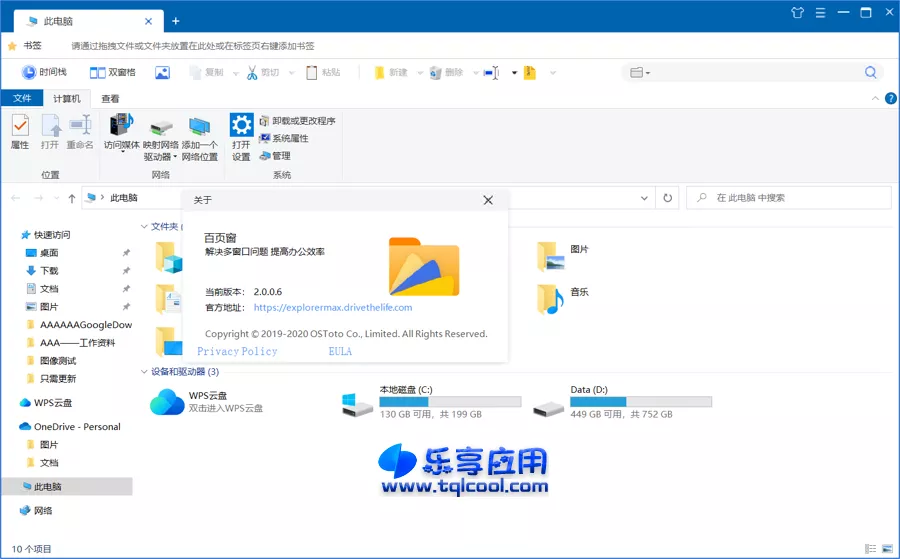Switch to the View (查看) ribbon tab
The width and height of the screenshot is (900, 559).
110,99
